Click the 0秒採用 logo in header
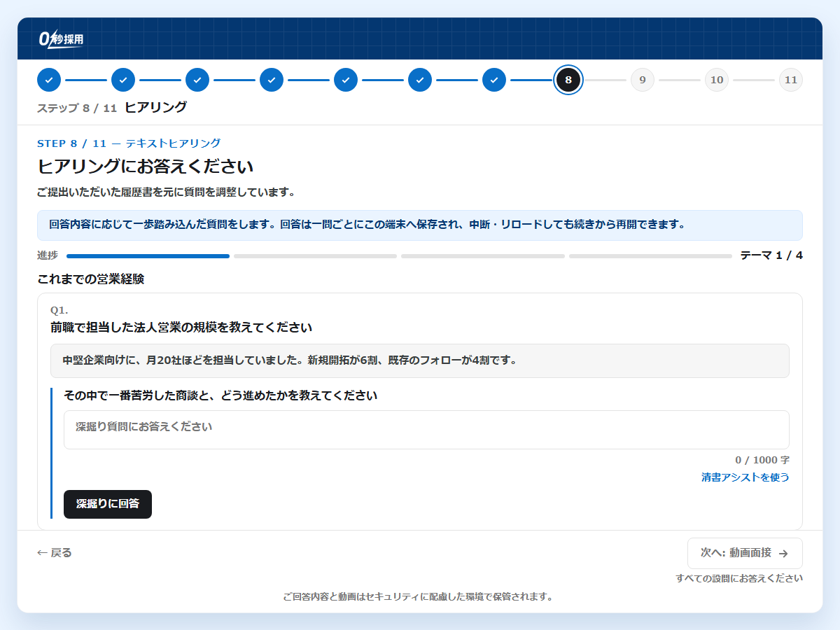The image size is (840, 630). [x=61, y=38]
